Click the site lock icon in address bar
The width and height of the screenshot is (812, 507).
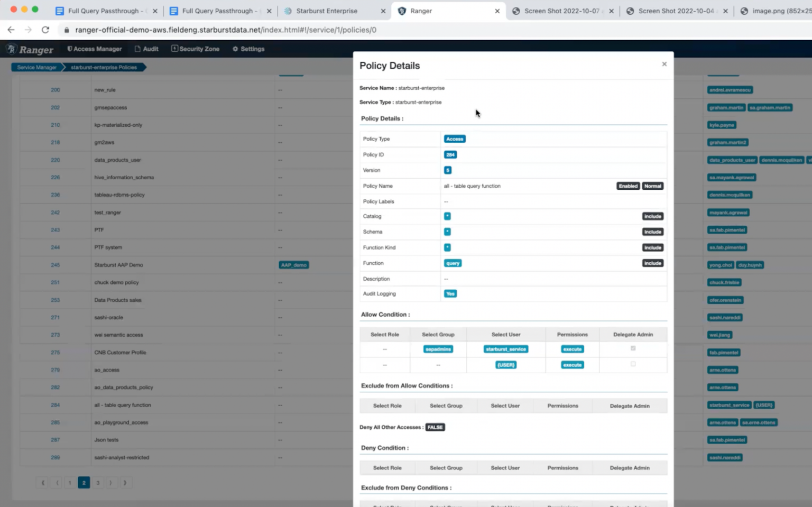67,30
